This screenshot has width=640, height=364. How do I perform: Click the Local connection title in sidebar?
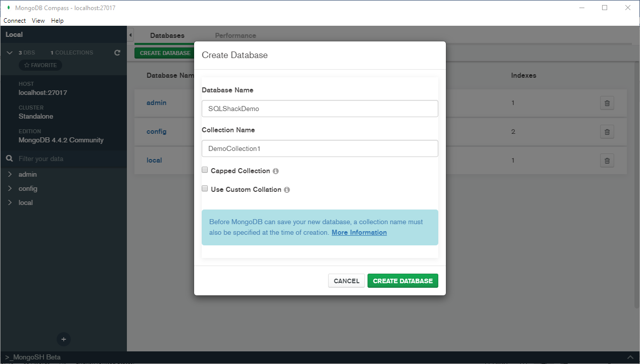tap(14, 35)
